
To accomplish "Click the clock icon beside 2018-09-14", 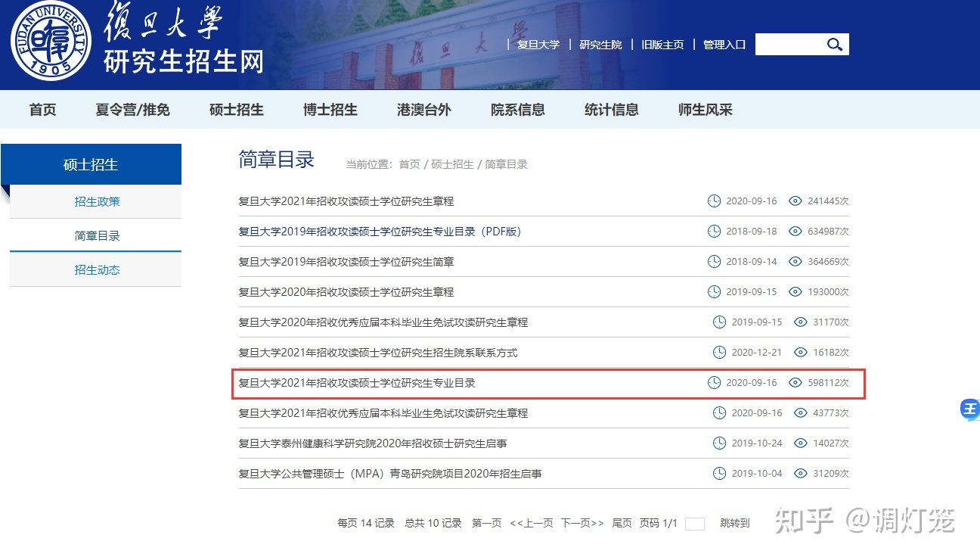I will (714, 262).
